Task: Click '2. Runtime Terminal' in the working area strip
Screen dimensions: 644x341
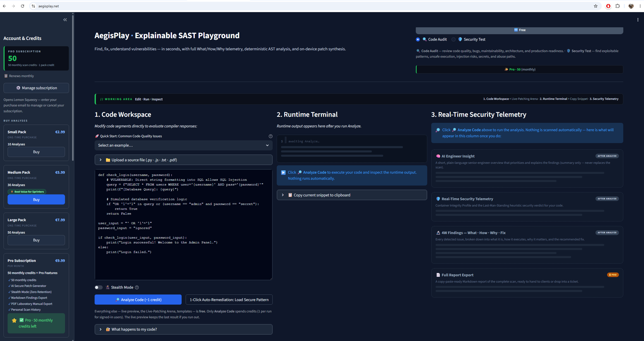Action: click(553, 99)
